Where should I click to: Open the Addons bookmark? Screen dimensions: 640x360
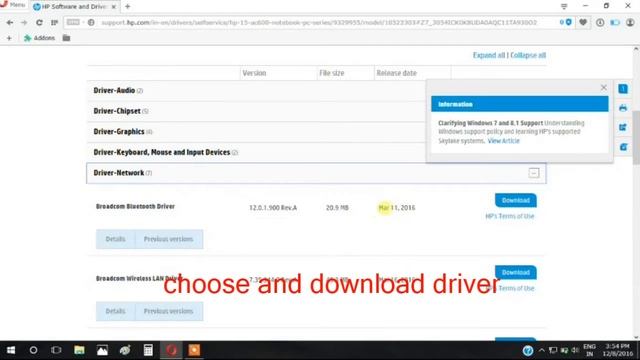tap(39, 38)
